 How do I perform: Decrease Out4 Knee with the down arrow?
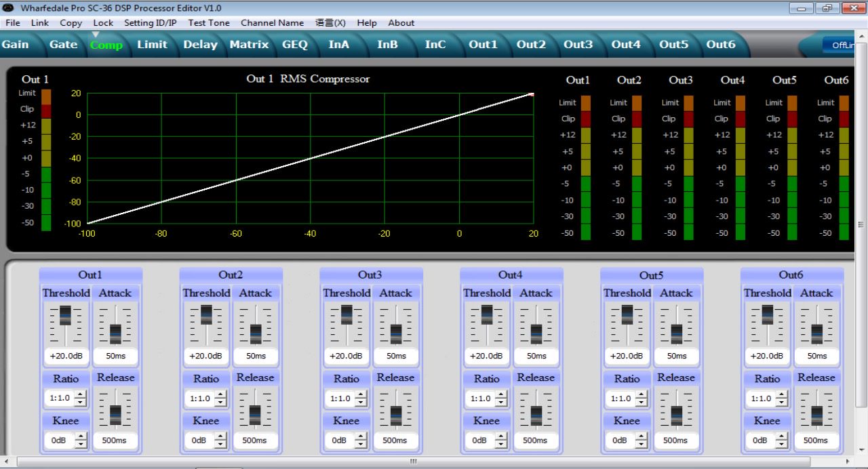[x=502, y=445]
